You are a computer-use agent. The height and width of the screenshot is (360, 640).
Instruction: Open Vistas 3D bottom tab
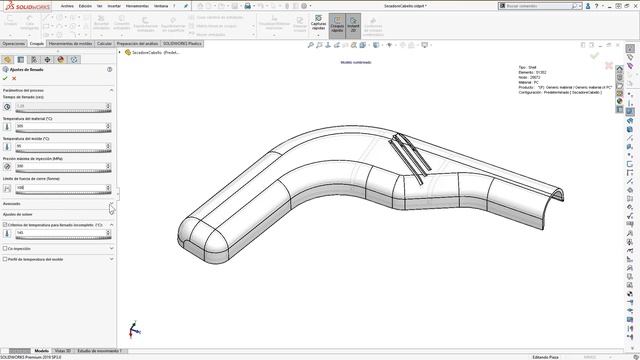point(63,351)
